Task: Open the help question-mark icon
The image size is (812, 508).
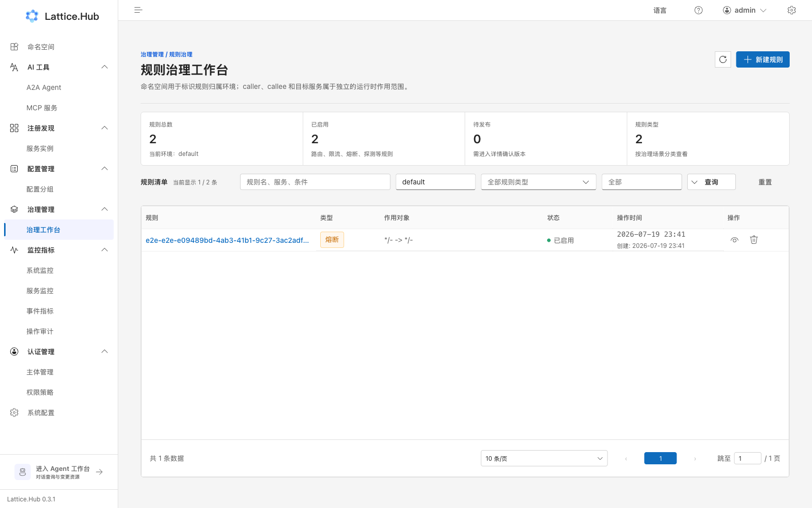Action: [x=698, y=10]
